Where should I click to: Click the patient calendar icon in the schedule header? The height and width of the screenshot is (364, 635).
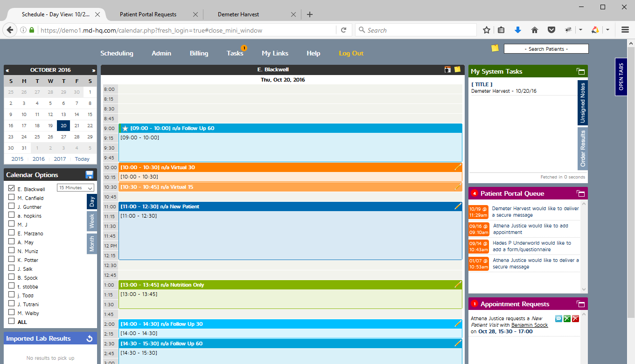click(447, 69)
